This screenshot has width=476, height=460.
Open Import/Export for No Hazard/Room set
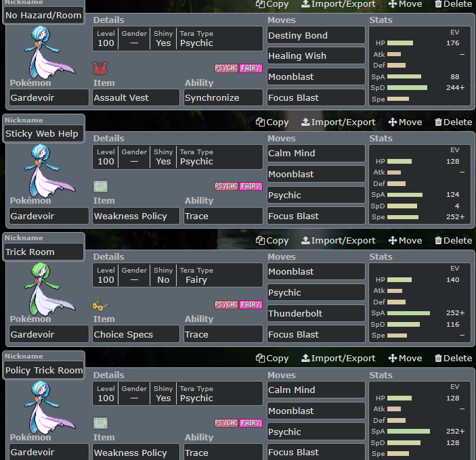click(338, 4)
